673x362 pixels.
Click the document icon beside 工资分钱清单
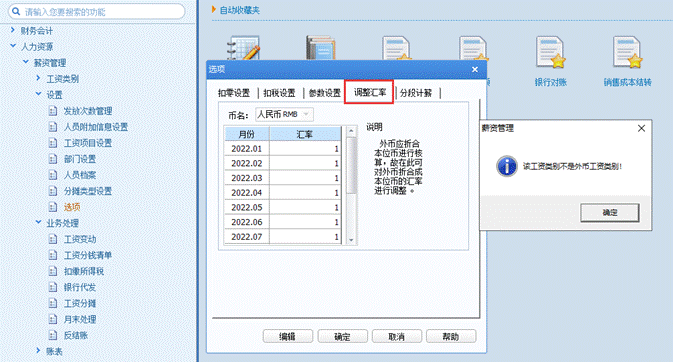point(52,255)
